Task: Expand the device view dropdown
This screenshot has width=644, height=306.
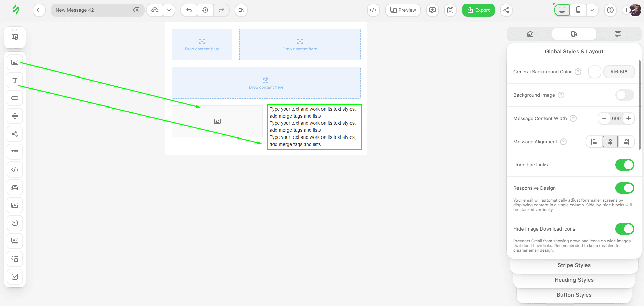Action: [x=592, y=10]
